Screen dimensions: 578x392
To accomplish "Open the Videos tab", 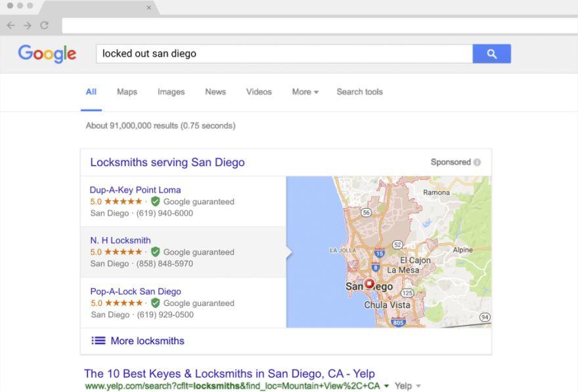I will 259,92.
